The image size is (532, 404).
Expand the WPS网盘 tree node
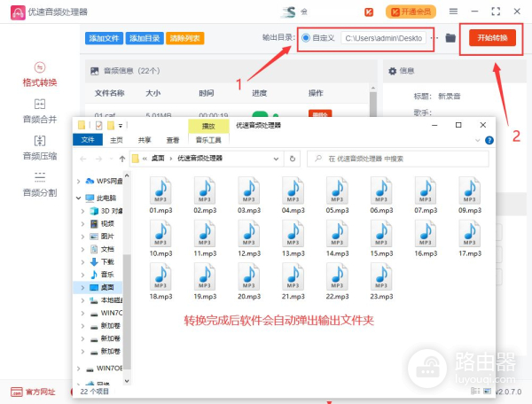(x=78, y=182)
